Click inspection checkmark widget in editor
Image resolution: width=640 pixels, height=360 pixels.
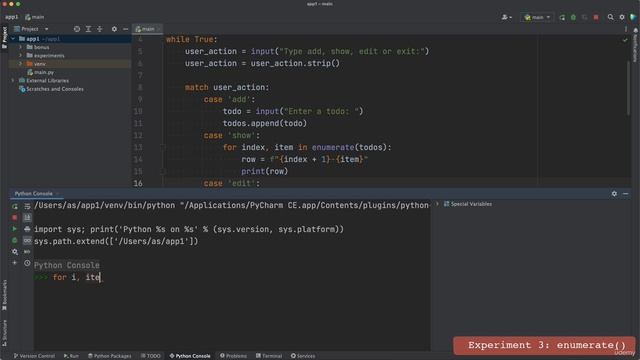tap(625, 40)
